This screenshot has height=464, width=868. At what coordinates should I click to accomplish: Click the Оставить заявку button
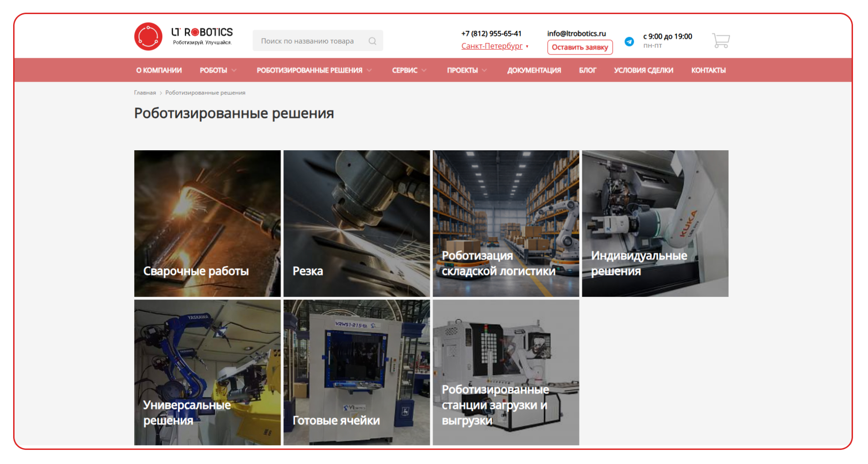579,47
